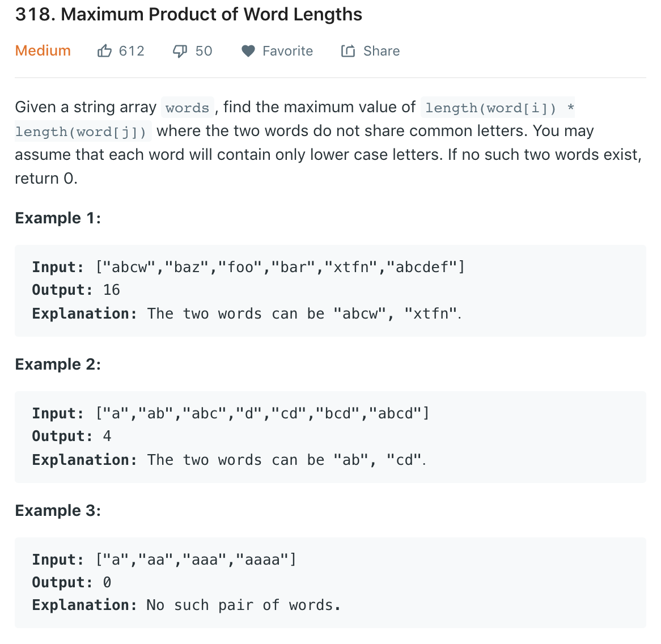Click the heart Favorite icon

tap(248, 51)
